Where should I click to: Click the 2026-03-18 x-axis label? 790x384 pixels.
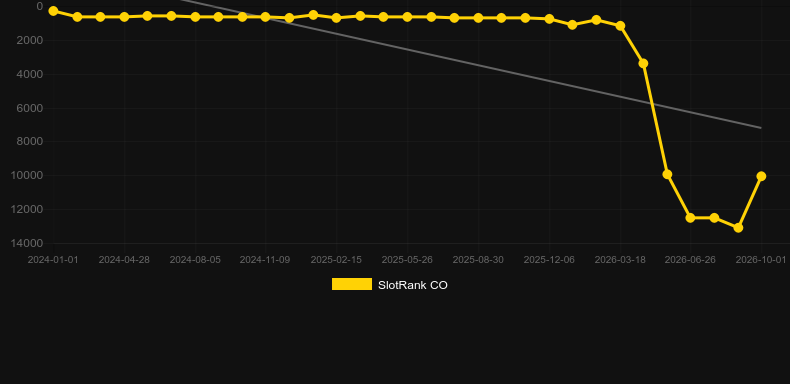(620, 260)
